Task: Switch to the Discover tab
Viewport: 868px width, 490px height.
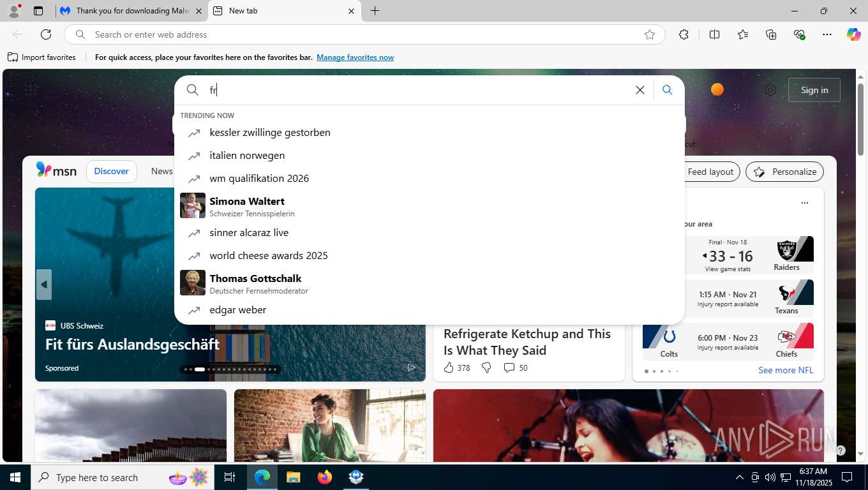Action: pyautogui.click(x=112, y=171)
